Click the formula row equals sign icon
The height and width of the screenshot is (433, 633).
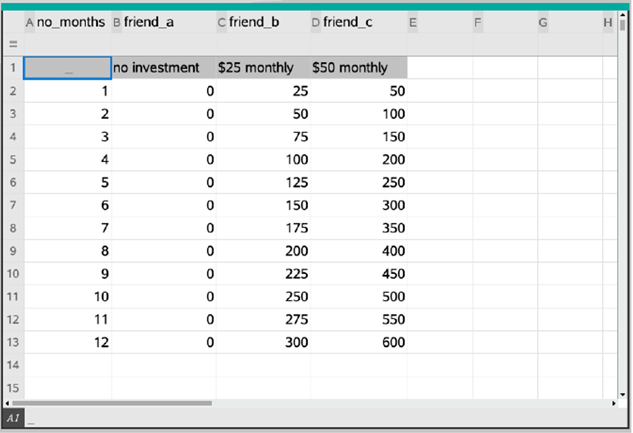pyautogui.click(x=13, y=44)
